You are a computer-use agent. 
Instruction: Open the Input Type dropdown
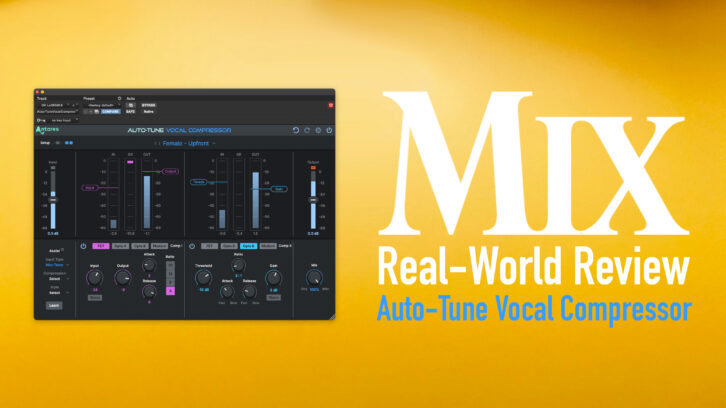pyautogui.click(x=56, y=265)
